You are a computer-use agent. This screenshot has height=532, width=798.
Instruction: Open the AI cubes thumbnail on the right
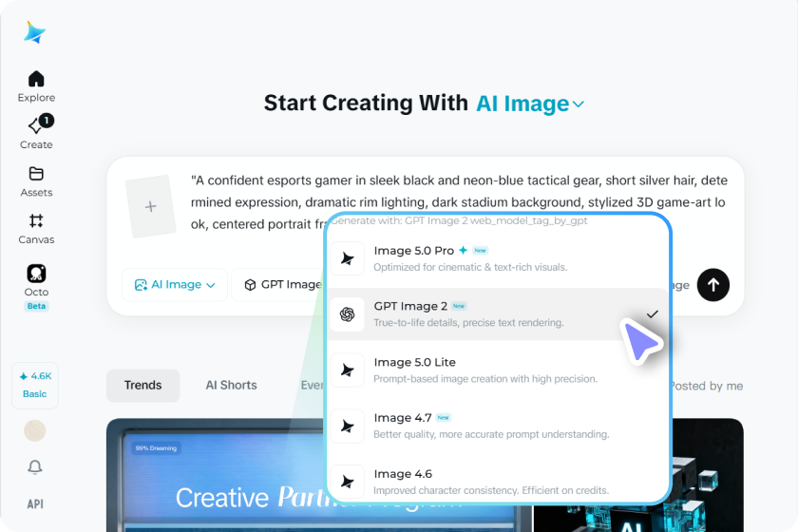click(x=708, y=476)
